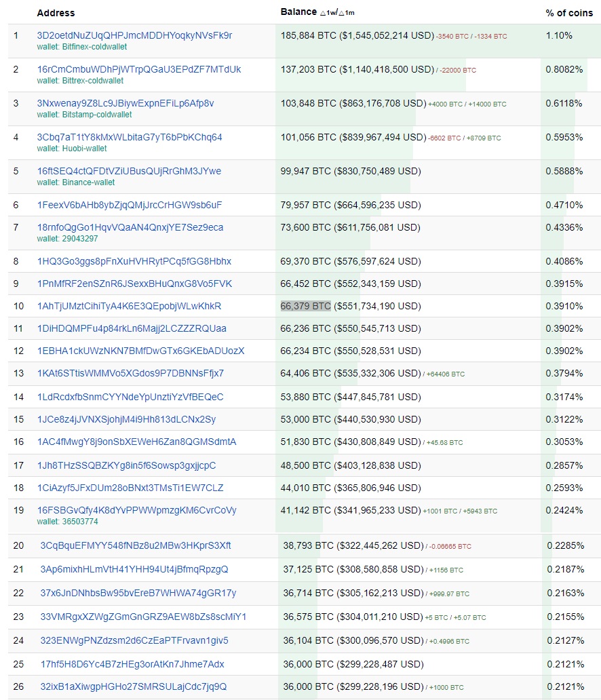Open address 37x6JnDNhbsBw95bvEreB7WHWA74gGR17y

tap(138, 593)
